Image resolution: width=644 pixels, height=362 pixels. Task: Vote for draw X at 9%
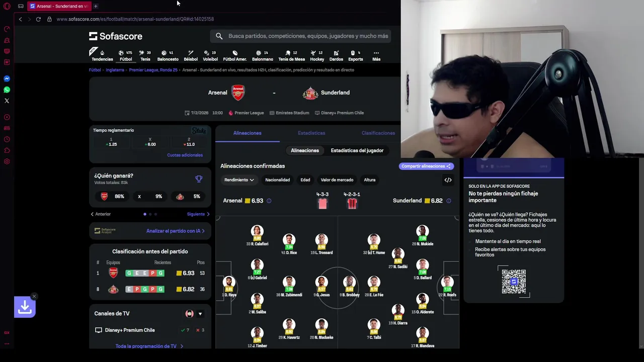150,197
